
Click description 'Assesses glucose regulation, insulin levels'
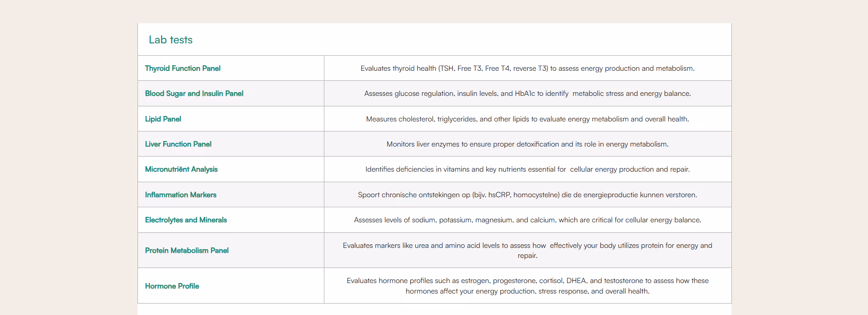528,93
